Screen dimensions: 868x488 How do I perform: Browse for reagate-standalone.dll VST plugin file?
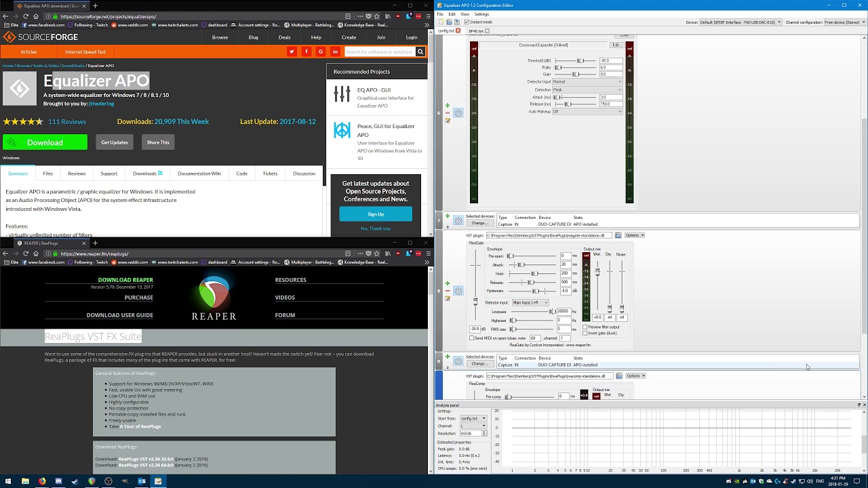618,235
